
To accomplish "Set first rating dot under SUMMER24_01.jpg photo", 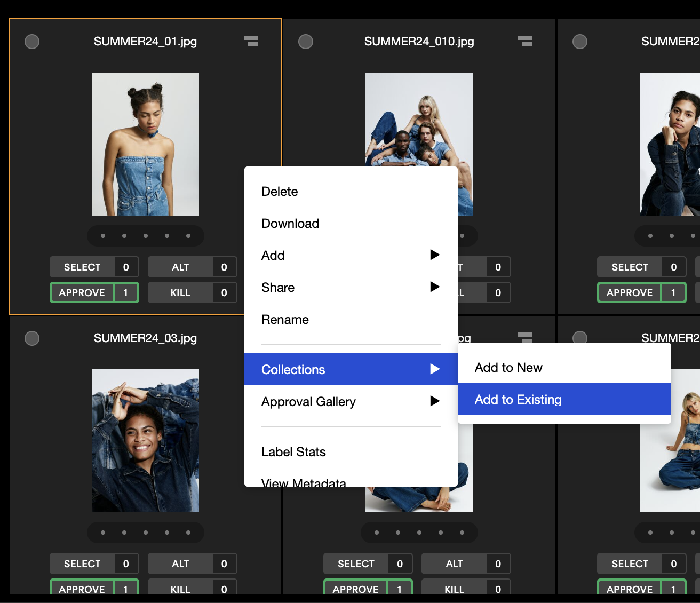I will [103, 236].
